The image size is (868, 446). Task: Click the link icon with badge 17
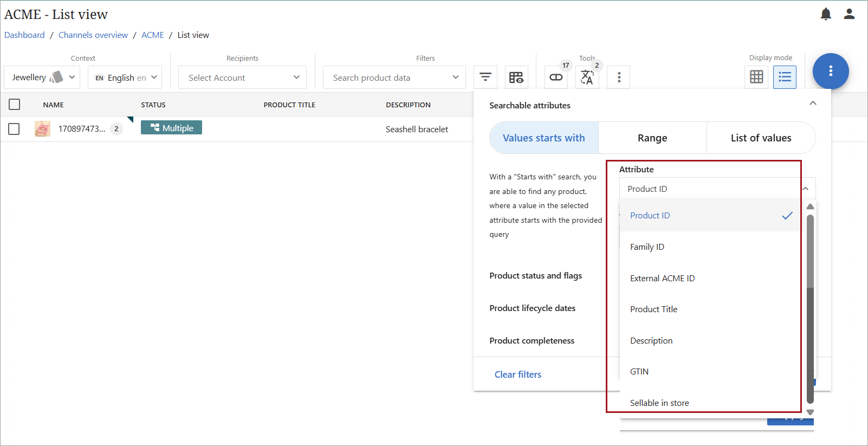coord(556,77)
